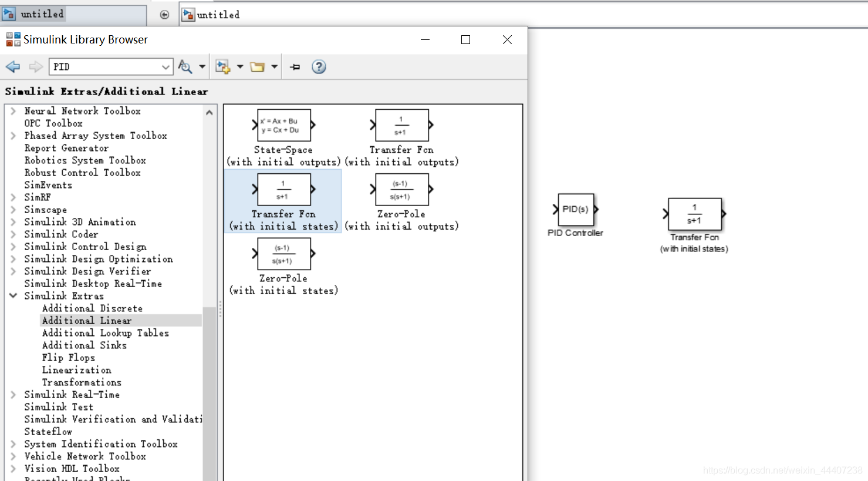The height and width of the screenshot is (481, 868).
Task: Expand the Simulink Real-Time node
Action: click(13, 395)
